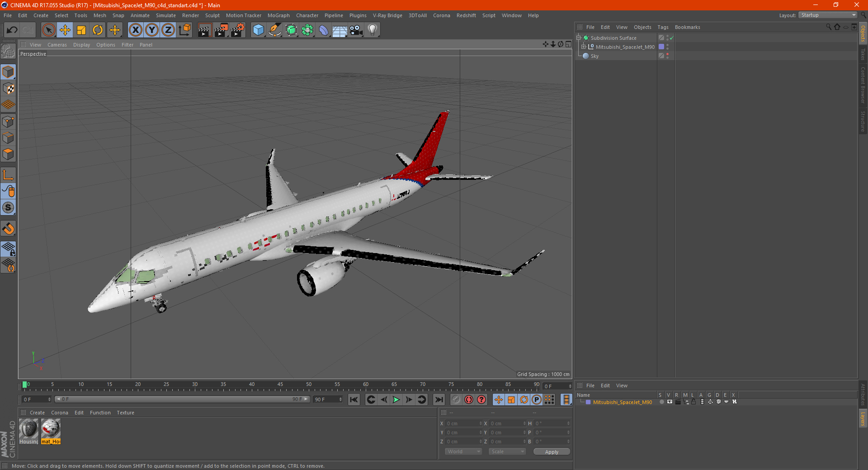Screen dimensions: 868x470
Task: Open the Layout Startup dropdown
Action: (x=828, y=15)
